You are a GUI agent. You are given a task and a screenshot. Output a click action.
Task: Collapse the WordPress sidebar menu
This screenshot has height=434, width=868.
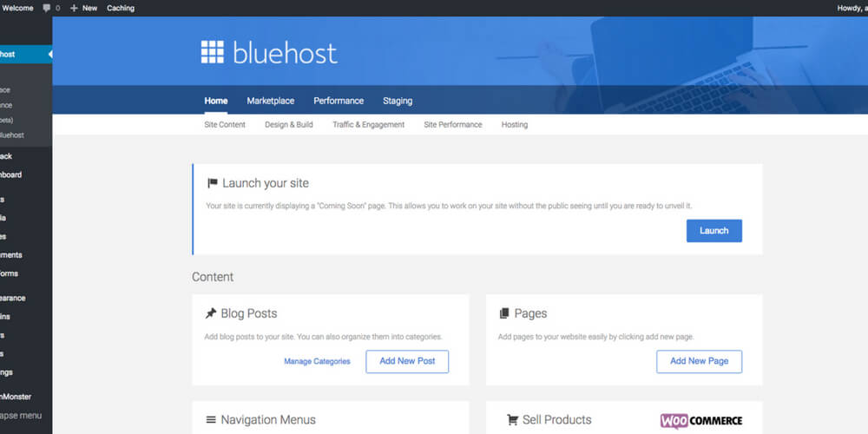click(21, 416)
